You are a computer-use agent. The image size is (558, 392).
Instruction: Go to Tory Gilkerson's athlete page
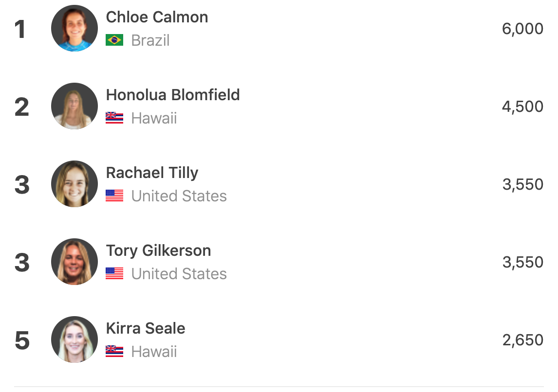click(x=158, y=250)
